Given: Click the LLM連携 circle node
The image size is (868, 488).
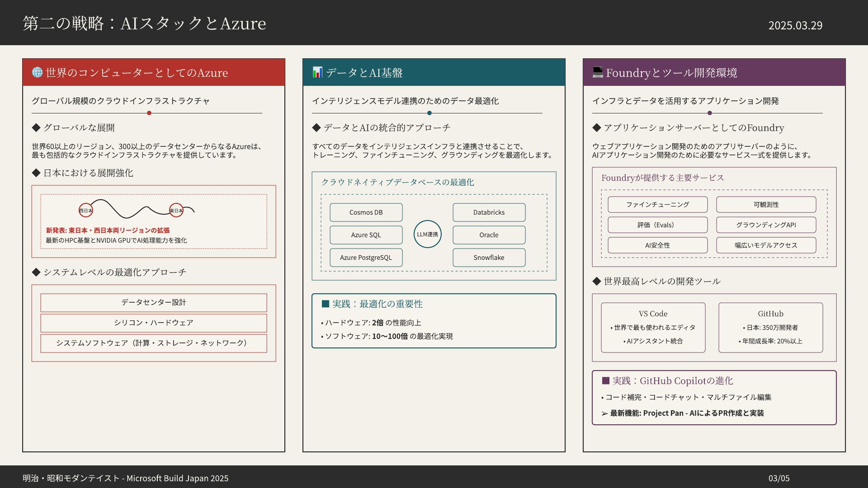Looking at the screenshot, I should pos(428,234).
